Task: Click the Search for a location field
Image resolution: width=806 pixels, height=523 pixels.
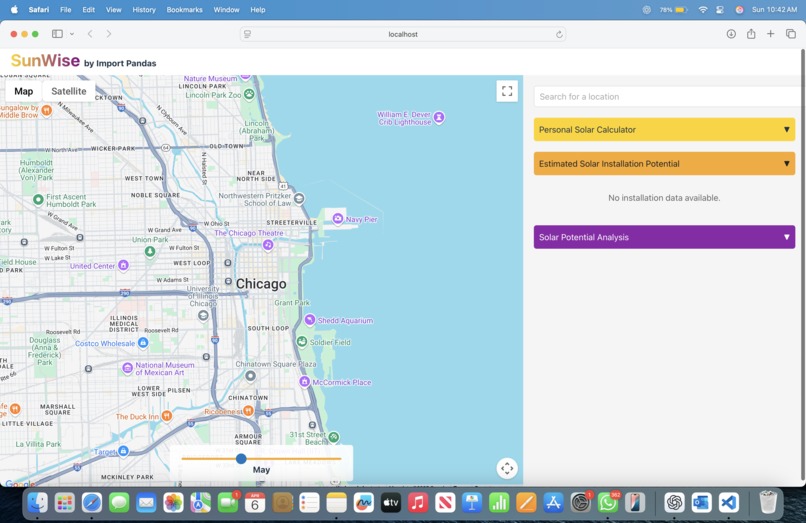Action: tap(667, 97)
